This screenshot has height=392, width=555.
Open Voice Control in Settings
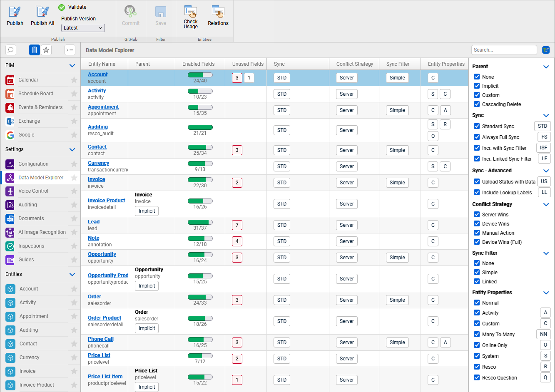pyautogui.click(x=33, y=191)
